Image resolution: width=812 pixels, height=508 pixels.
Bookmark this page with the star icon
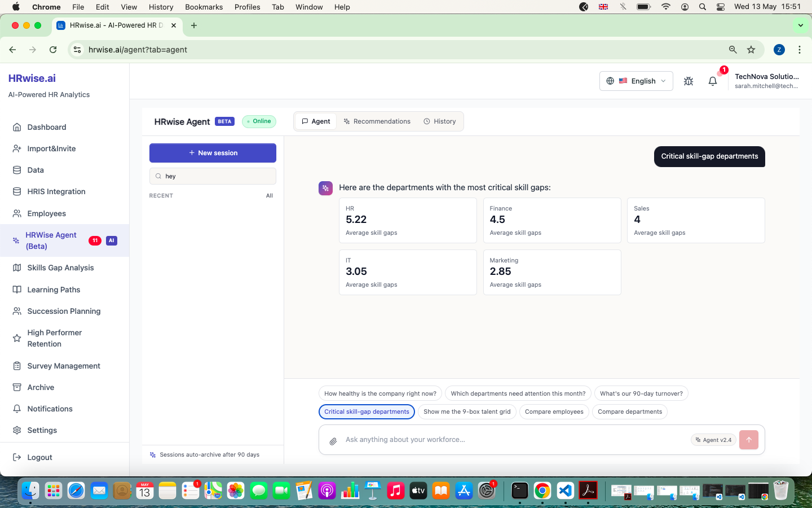(751, 50)
